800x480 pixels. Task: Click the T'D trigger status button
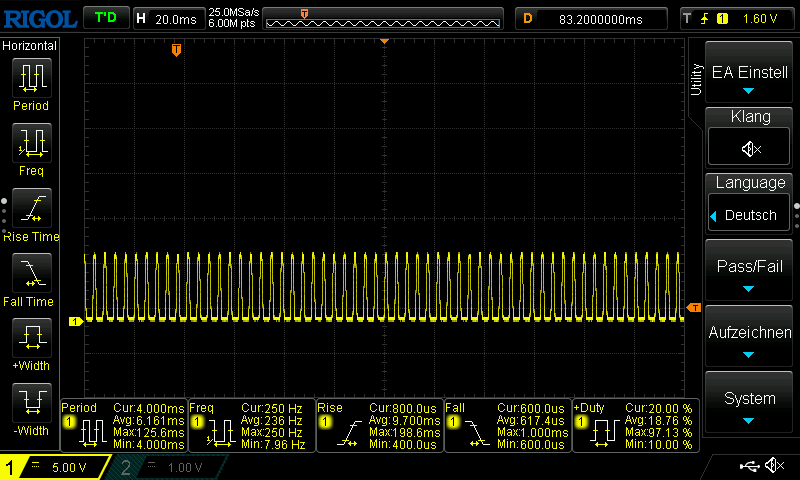click(x=104, y=18)
